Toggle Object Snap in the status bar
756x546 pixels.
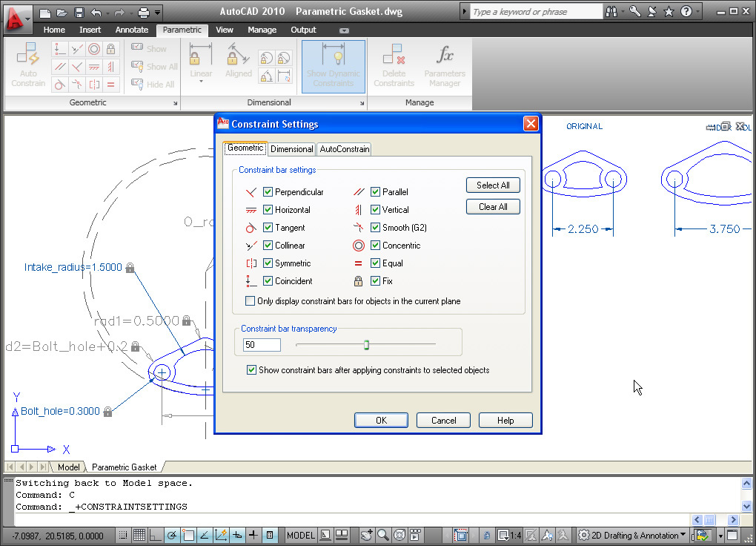click(x=188, y=535)
